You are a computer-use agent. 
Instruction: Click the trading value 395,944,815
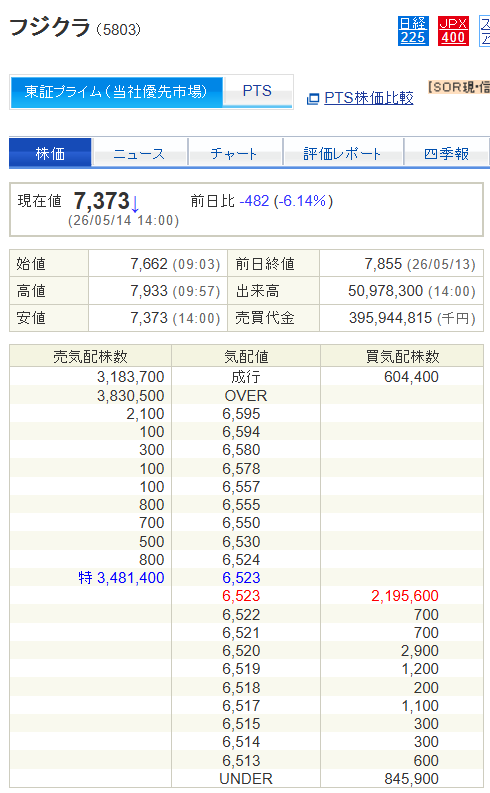click(x=390, y=318)
